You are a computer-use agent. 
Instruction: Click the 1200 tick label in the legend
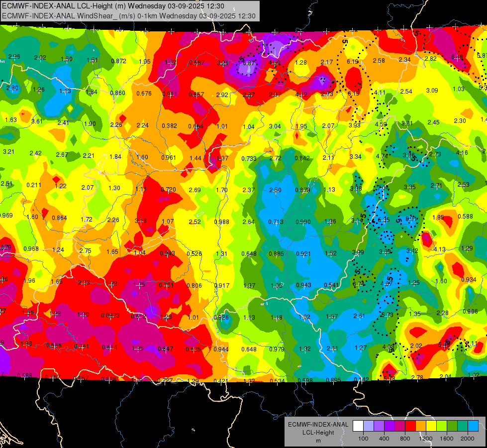pos(426,439)
